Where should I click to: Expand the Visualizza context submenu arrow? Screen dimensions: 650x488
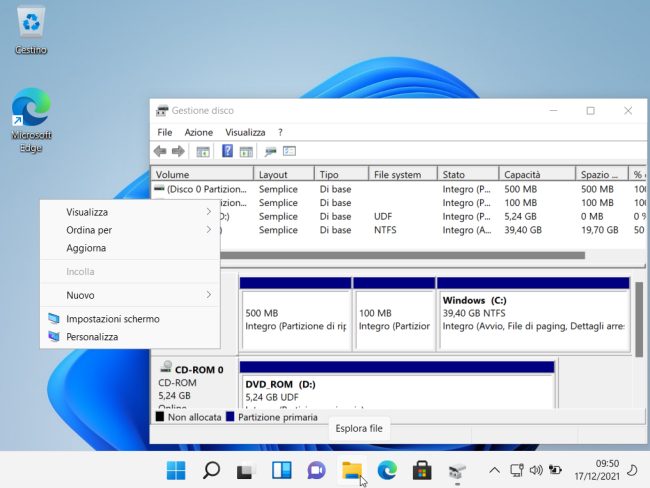tap(209, 212)
